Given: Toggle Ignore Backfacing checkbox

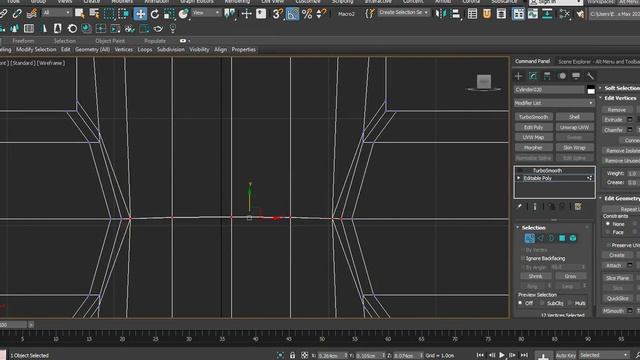Looking at the screenshot, I should pyautogui.click(x=523, y=258).
